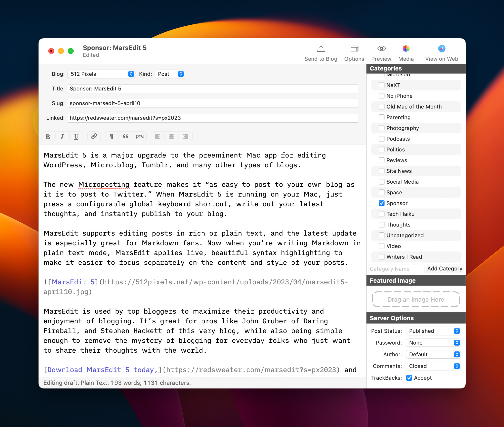Image resolution: width=504 pixels, height=427 pixels.
Task: Click the status bar word count text
Action: coord(117,383)
